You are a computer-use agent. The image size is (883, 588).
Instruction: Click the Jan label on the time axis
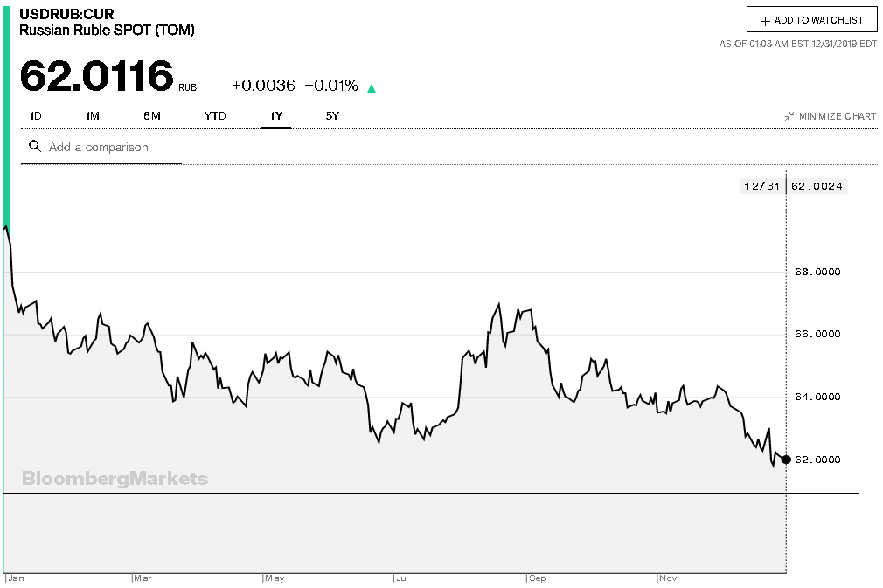tap(16, 578)
